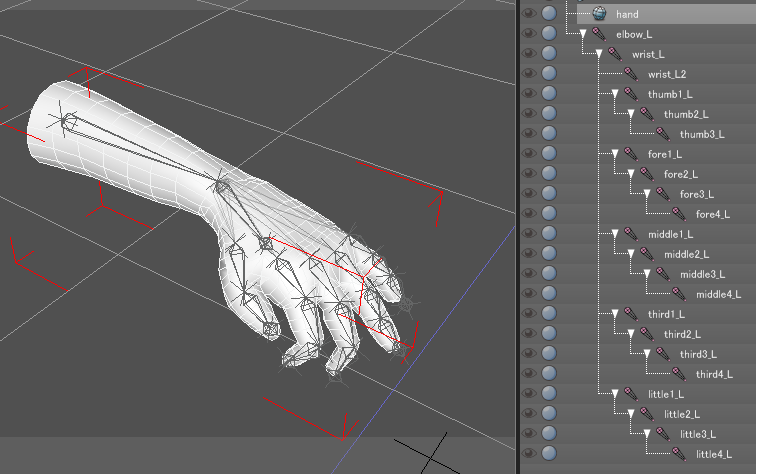
Task: Toggle the round render button of fore4_L
Action: pos(549,213)
